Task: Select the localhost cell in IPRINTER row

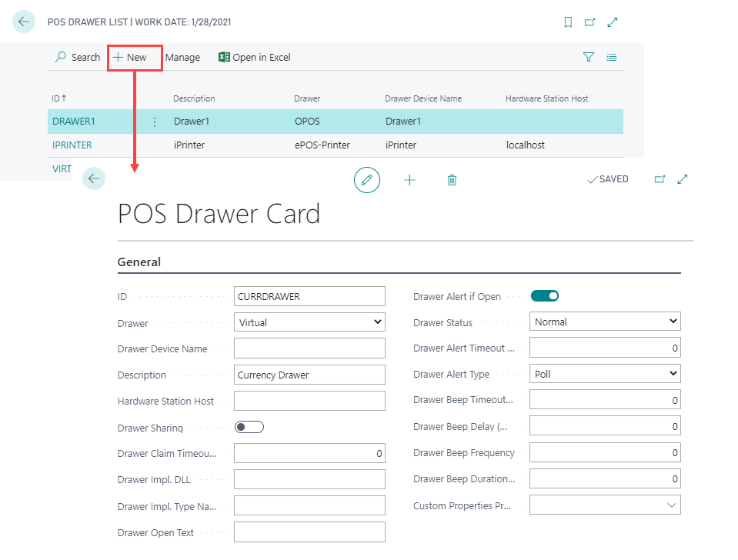Action: 526,145
